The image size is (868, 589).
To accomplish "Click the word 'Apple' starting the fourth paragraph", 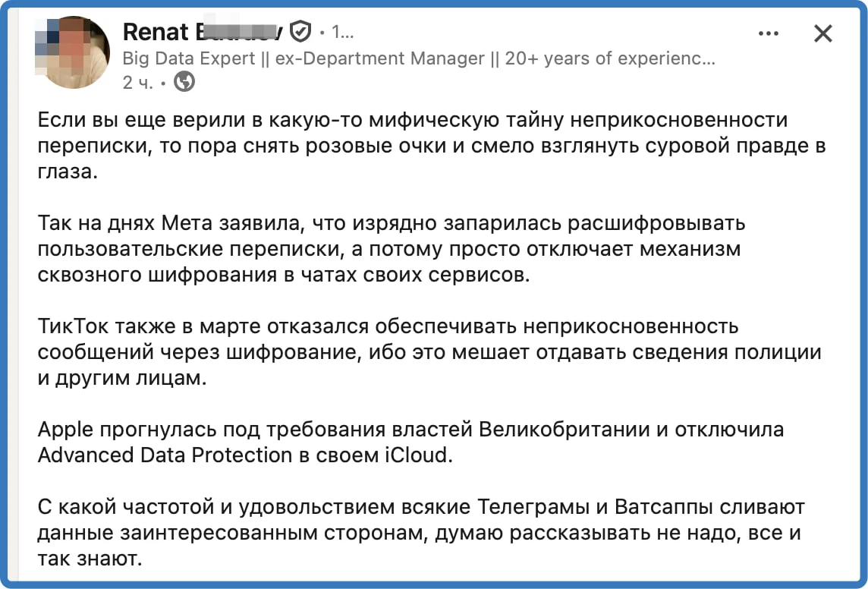I will (x=66, y=430).
